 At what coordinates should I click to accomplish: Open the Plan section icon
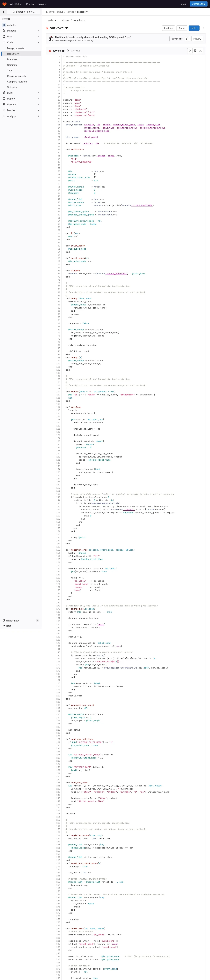point(4,37)
